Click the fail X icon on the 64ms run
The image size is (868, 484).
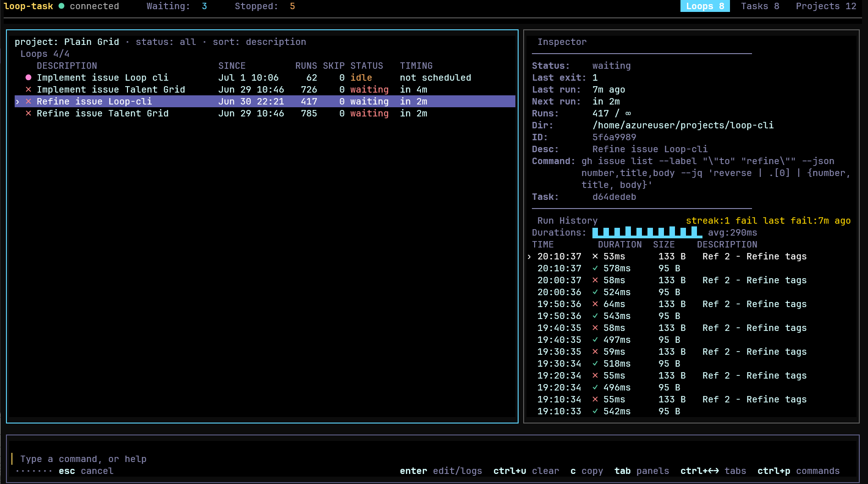595,304
